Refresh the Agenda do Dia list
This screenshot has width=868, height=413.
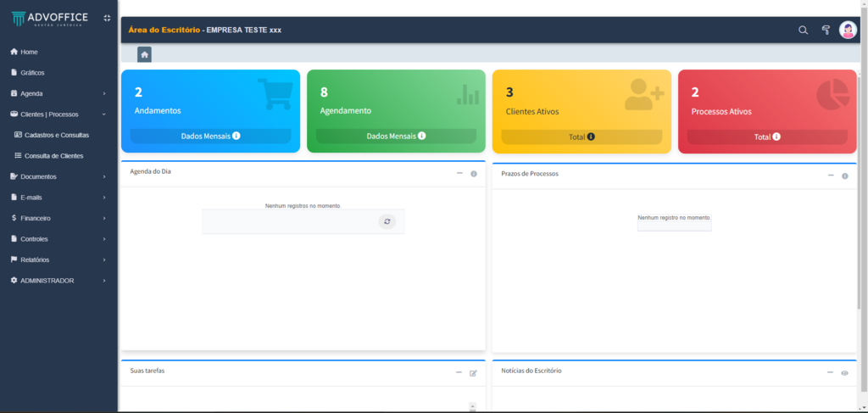[387, 221]
